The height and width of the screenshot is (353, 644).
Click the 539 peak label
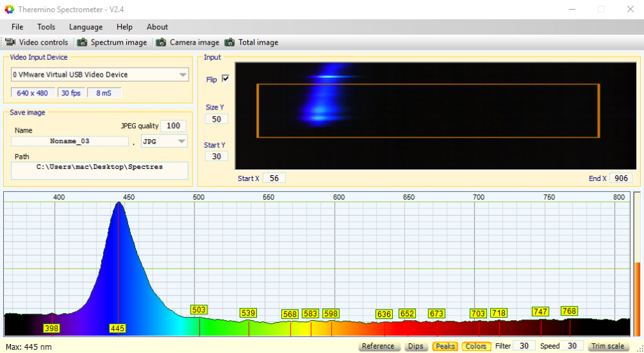(x=248, y=312)
